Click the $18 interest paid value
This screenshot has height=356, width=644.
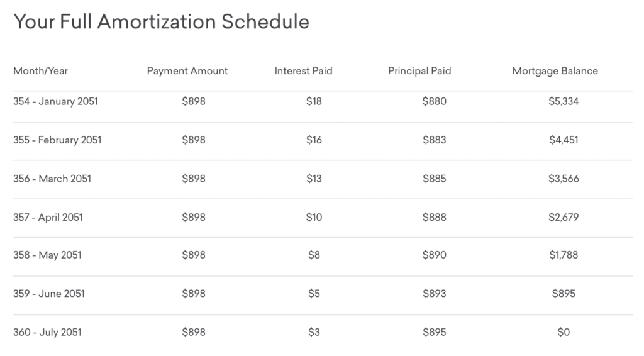[x=313, y=101]
